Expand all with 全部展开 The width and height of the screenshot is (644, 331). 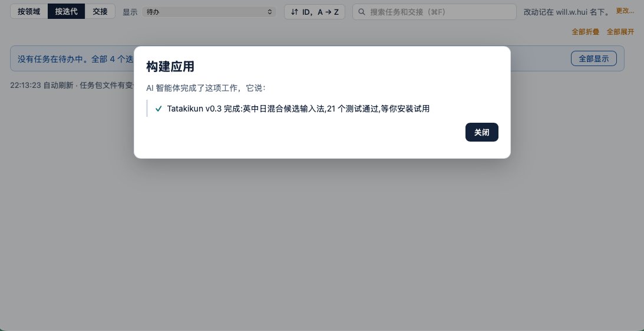click(620, 32)
